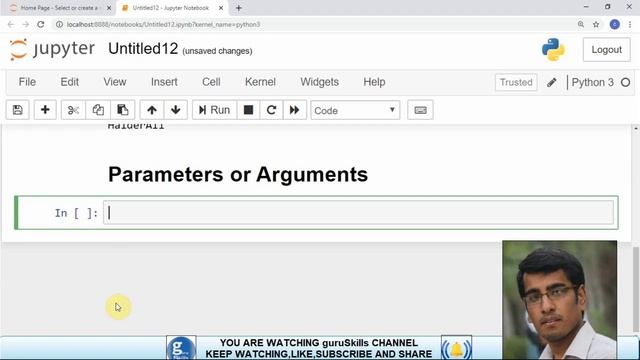This screenshot has width=640, height=360.
Task: View site information icon
Action: click(59, 24)
